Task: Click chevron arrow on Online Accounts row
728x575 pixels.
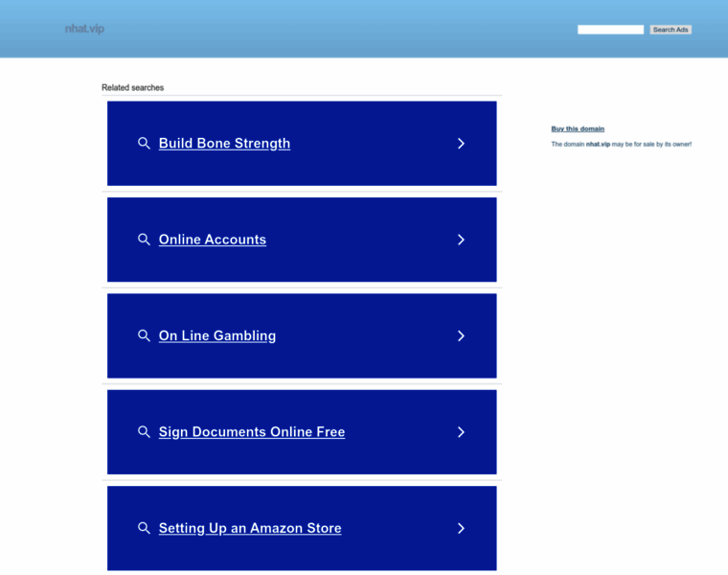Action: pyautogui.click(x=461, y=240)
